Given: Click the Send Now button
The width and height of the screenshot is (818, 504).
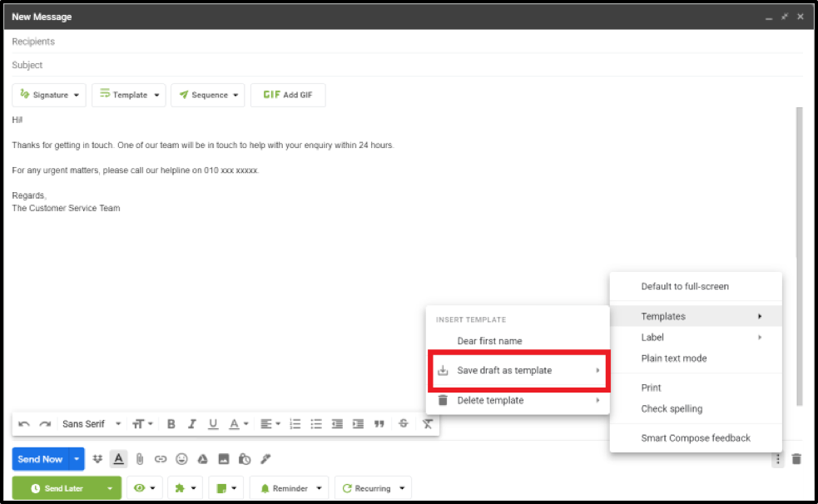Looking at the screenshot, I should click(40, 459).
